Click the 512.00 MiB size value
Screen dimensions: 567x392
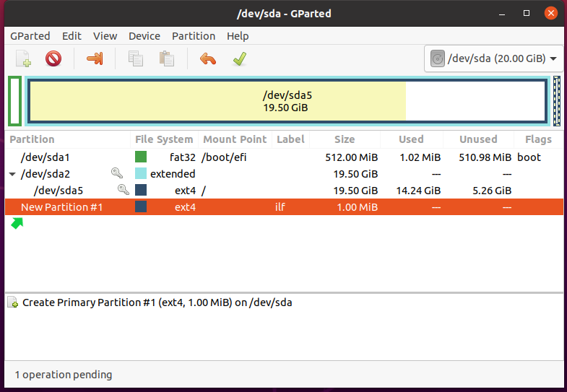click(352, 157)
